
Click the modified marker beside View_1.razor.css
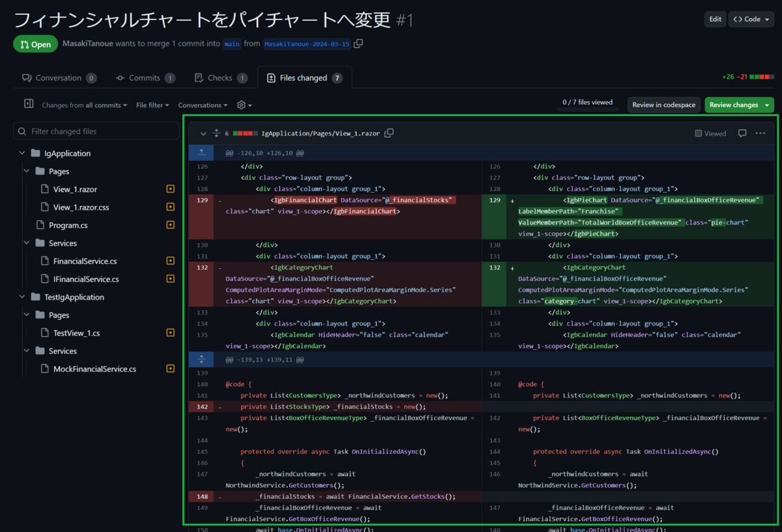[170, 207]
